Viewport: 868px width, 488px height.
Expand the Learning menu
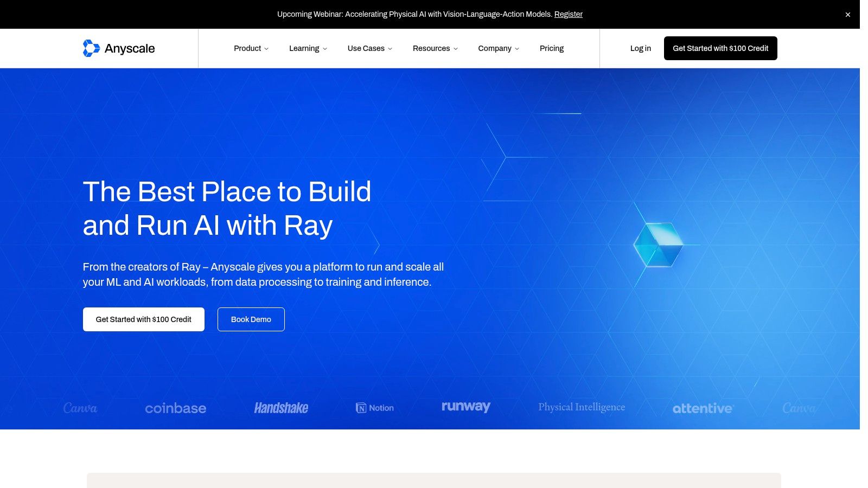pos(308,48)
